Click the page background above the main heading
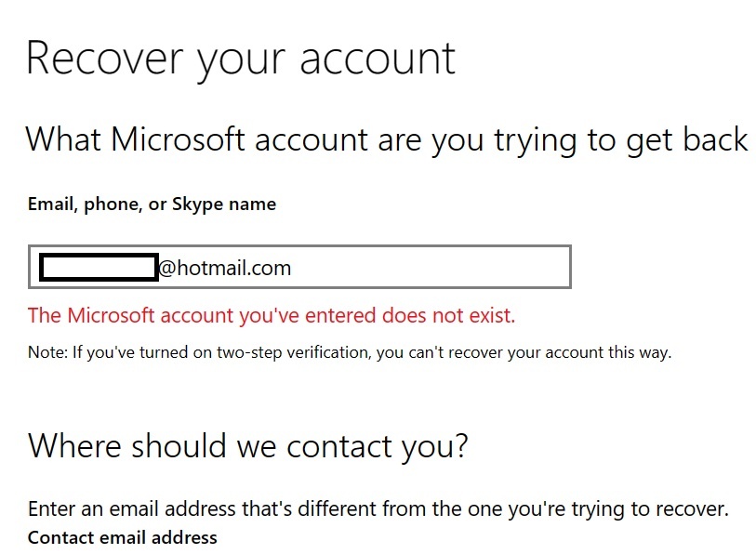Viewport: 756px width, 554px height. coord(372,14)
